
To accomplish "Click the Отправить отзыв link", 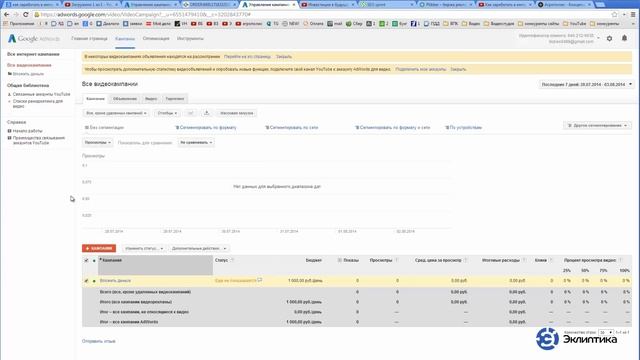I will 98,341.
